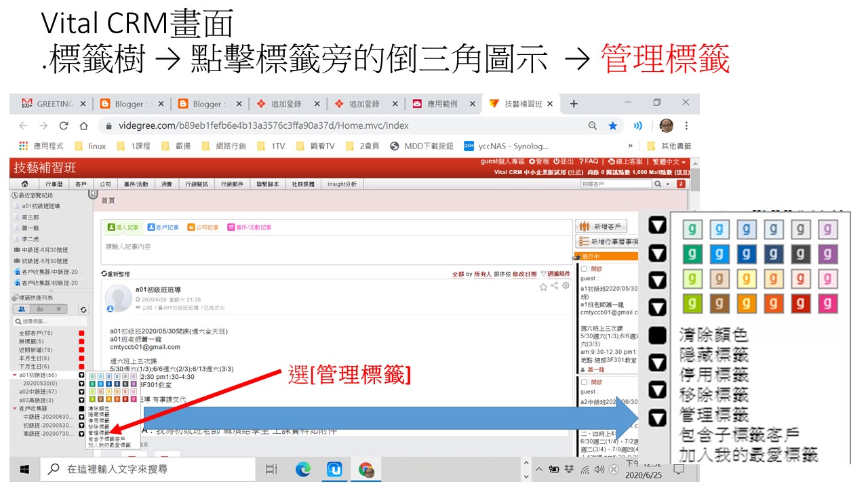868x488 pixels.
Task: Expand hidden bookmarks with the » chevron
Action: [x=631, y=146]
